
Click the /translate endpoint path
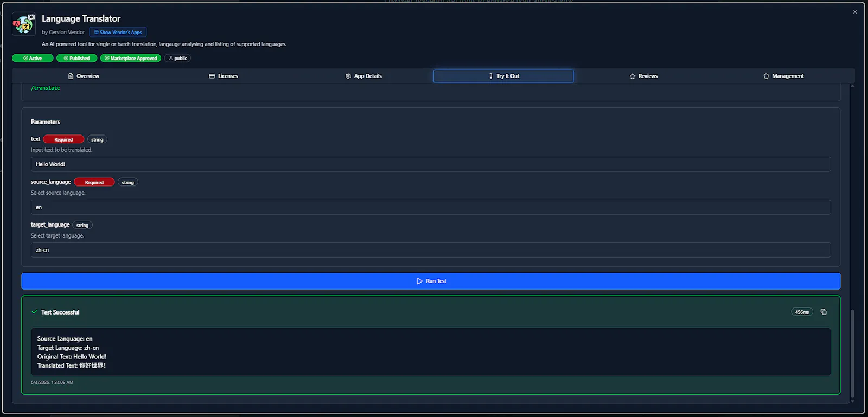46,88
